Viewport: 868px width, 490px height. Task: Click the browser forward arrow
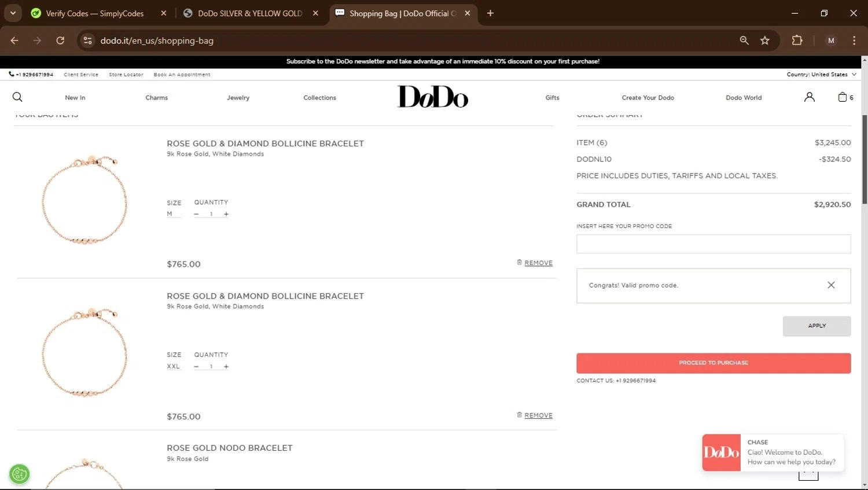coord(37,40)
